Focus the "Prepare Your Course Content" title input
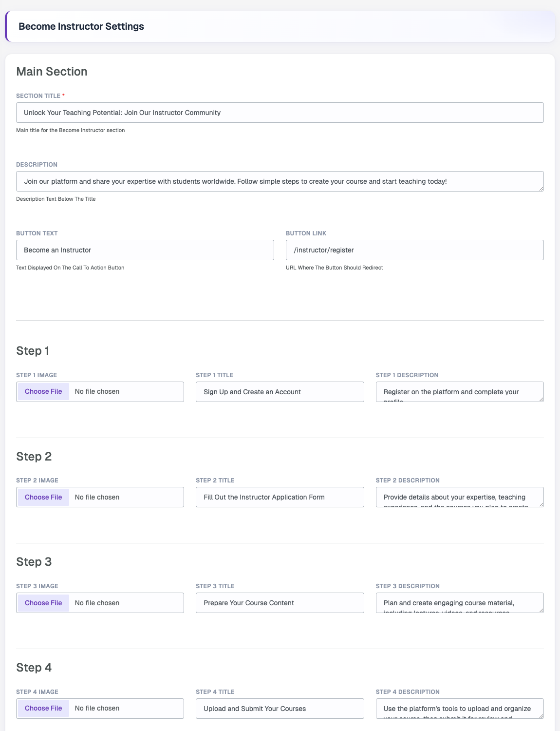The width and height of the screenshot is (560, 731). click(x=280, y=603)
